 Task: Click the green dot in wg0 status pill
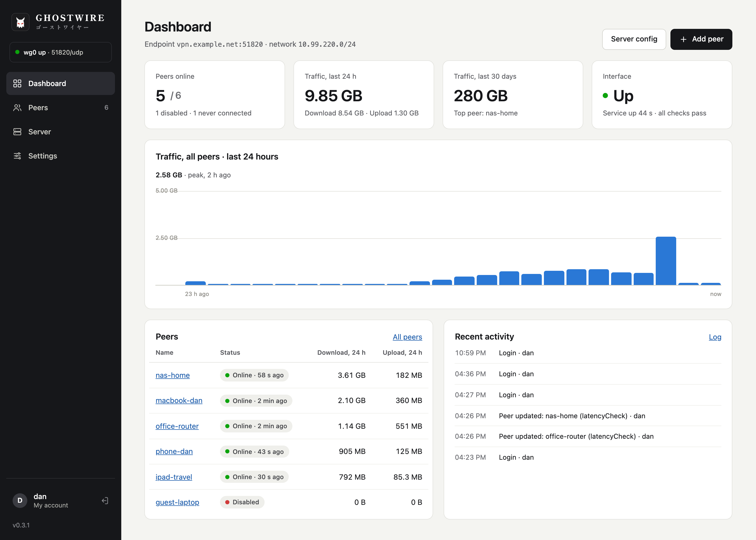coord(17,52)
